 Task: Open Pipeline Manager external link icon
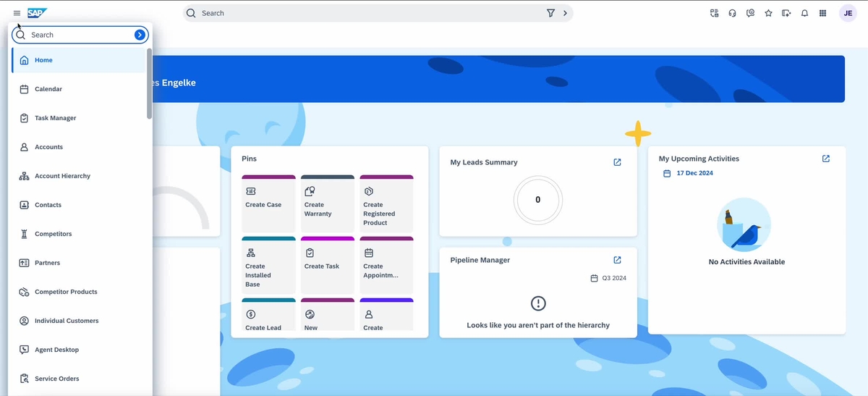click(617, 260)
